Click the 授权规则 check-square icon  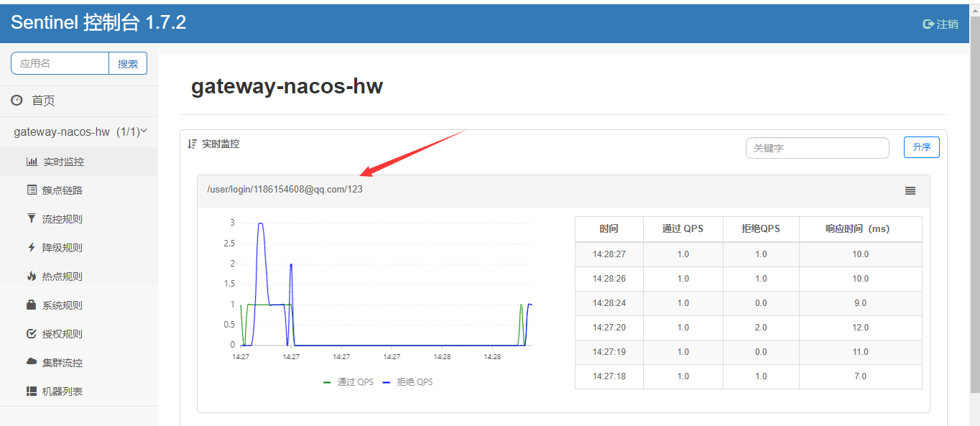(32, 333)
